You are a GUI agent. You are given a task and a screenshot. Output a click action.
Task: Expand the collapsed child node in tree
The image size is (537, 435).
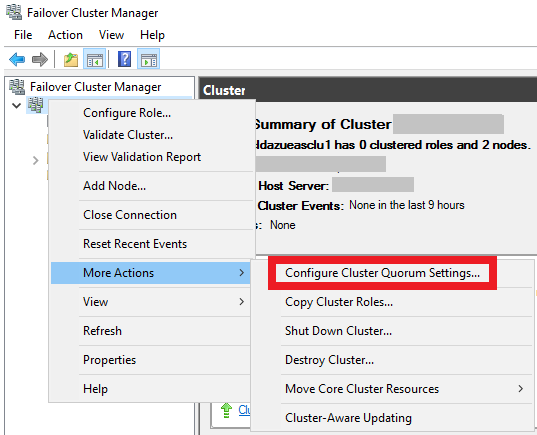point(35,160)
